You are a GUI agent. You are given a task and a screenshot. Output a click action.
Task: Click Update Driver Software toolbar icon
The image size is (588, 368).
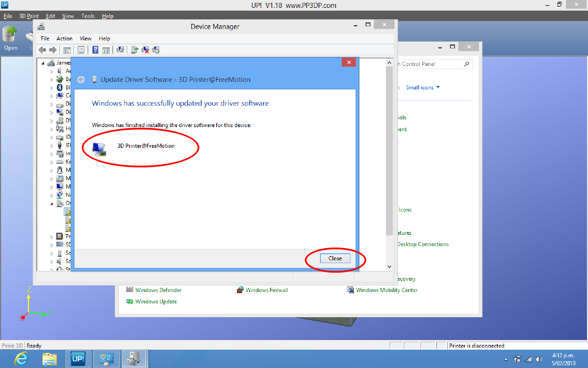(134, 50)
